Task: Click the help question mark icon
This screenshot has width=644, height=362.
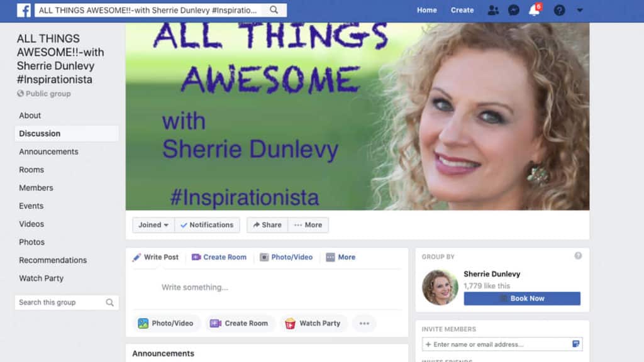Action: coord(559,10)
